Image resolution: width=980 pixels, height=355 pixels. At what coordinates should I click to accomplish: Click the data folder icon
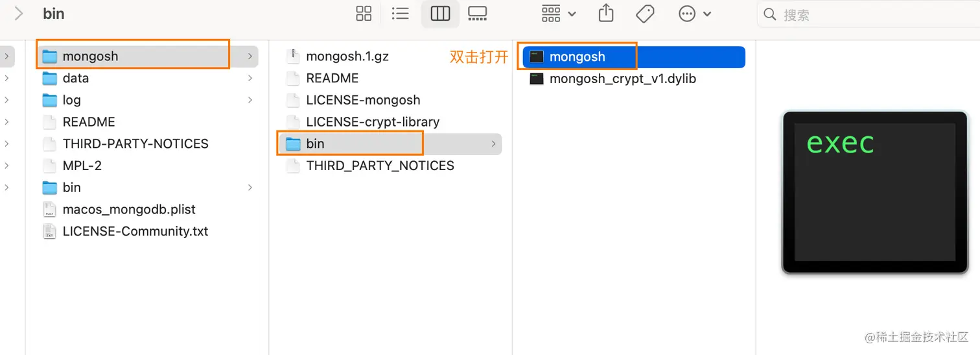[x=50, y=78]
